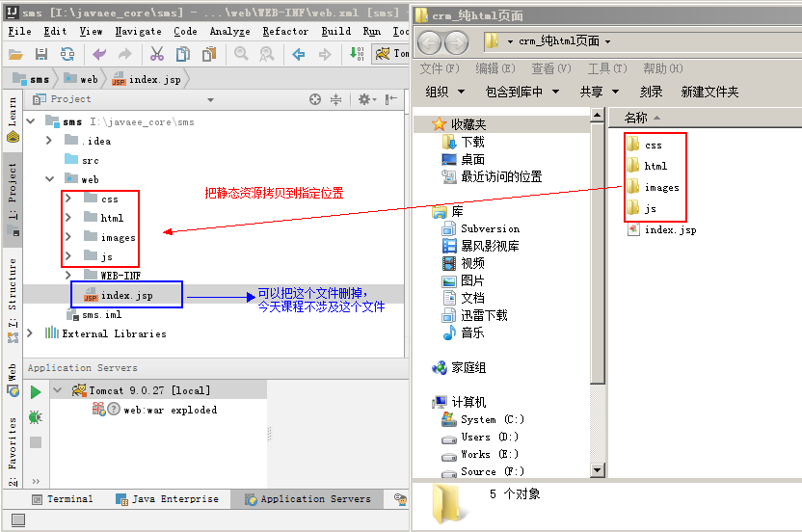The image size is (802, 532).
Task: Click Explorer back navigation button
Action: pos(430,42)
